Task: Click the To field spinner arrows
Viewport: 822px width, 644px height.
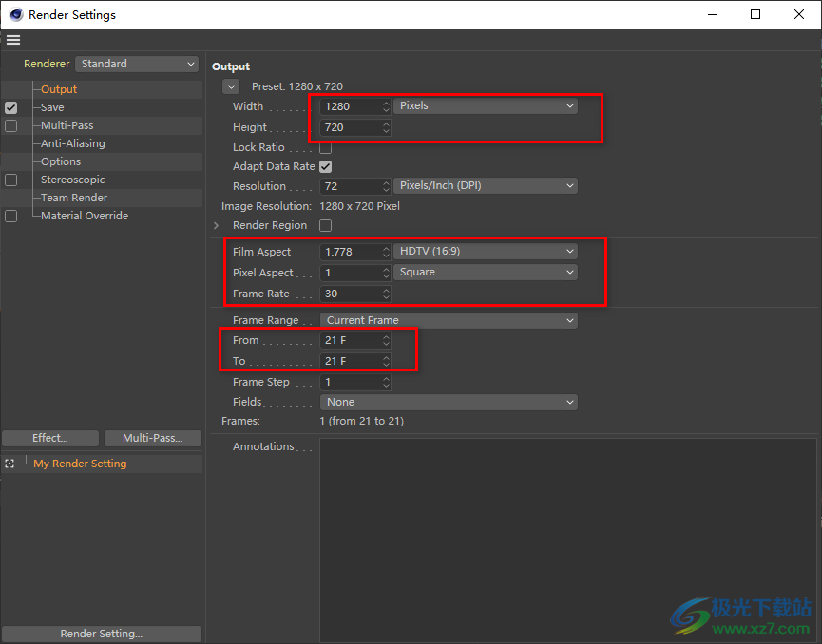Action: (x=387, y=361)
